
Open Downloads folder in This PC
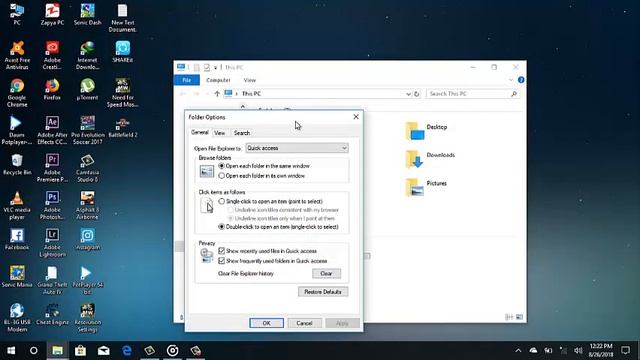(x=430, y=159)
